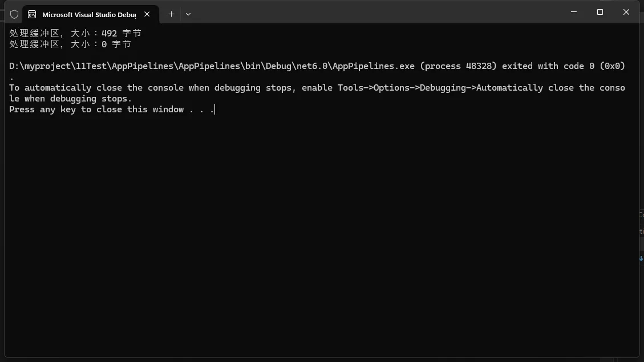Close the Microsoft Visual Studio Debug tab
The image size is (644, 362).
(x=148, y=14)
